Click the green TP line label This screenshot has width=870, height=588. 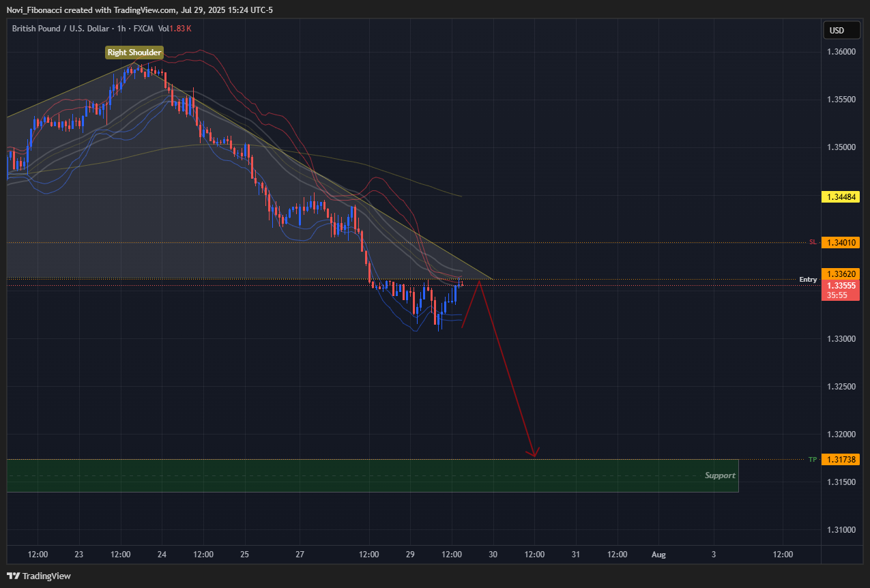pyautogui.click(x=813, y=460)
